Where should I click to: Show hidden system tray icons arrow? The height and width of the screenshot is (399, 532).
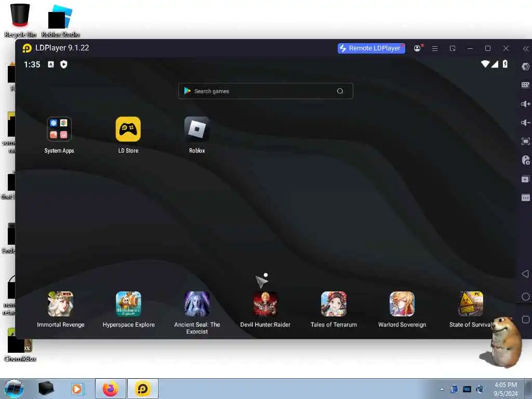coord(442,389)
